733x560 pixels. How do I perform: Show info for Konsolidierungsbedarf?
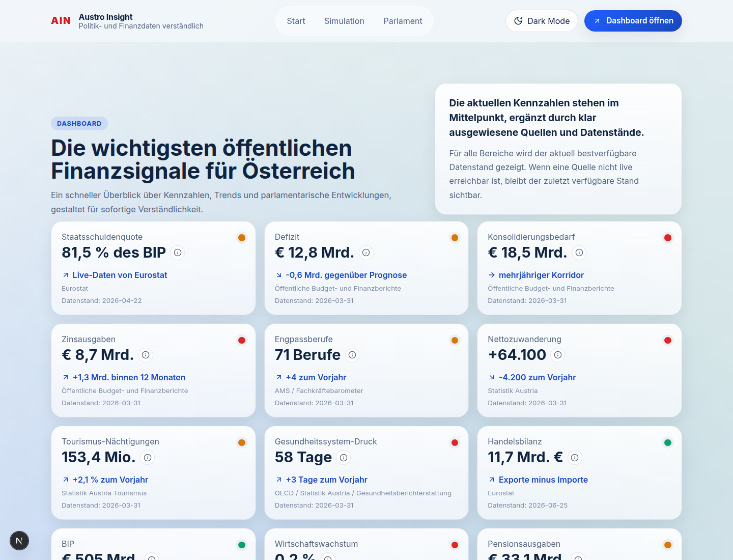click(579, 253)
